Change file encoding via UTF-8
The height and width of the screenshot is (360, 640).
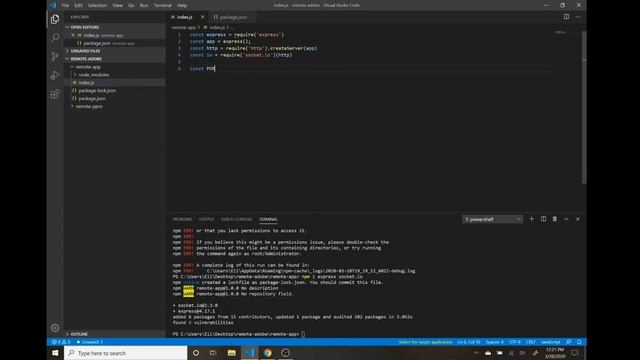pos(515,342)
